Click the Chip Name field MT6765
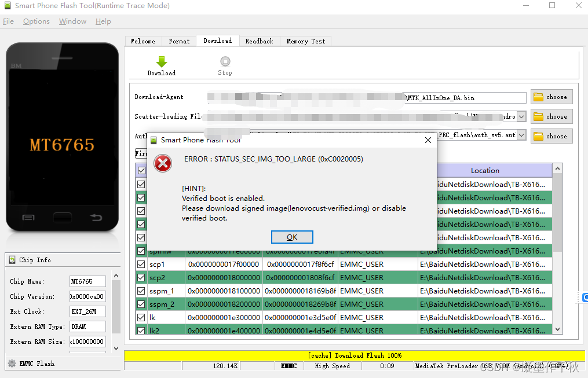This screenshot has height=378, width=588. 87,281
